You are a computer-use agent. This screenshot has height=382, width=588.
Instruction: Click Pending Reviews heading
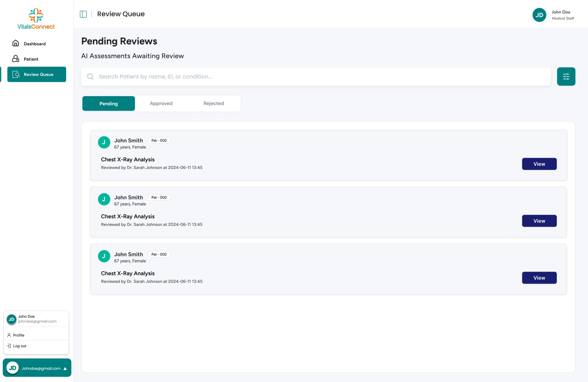tap(119, 41)
